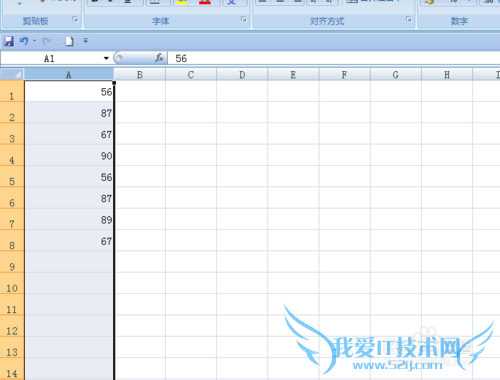Click empty cell B1
The height and width of the screenshot is (380, 500).
tap(140, 91)
